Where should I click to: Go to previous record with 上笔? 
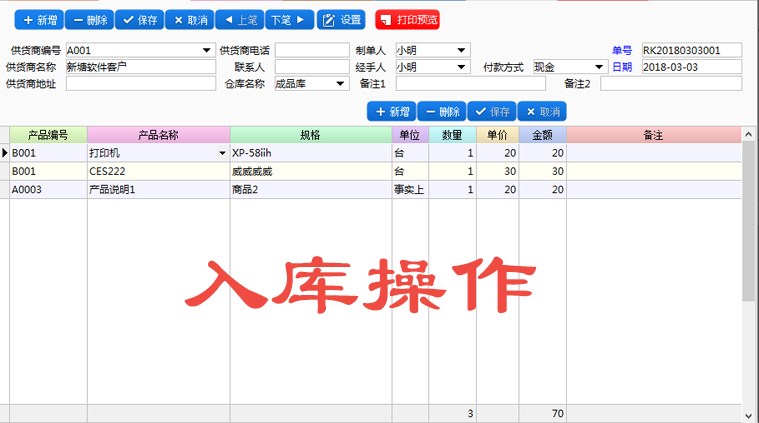click(240, 20)
